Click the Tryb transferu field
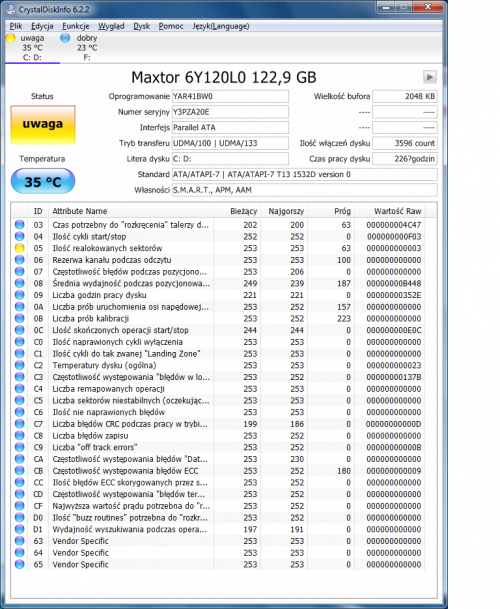Screen dimensions: 500x609 coord(230,143)
